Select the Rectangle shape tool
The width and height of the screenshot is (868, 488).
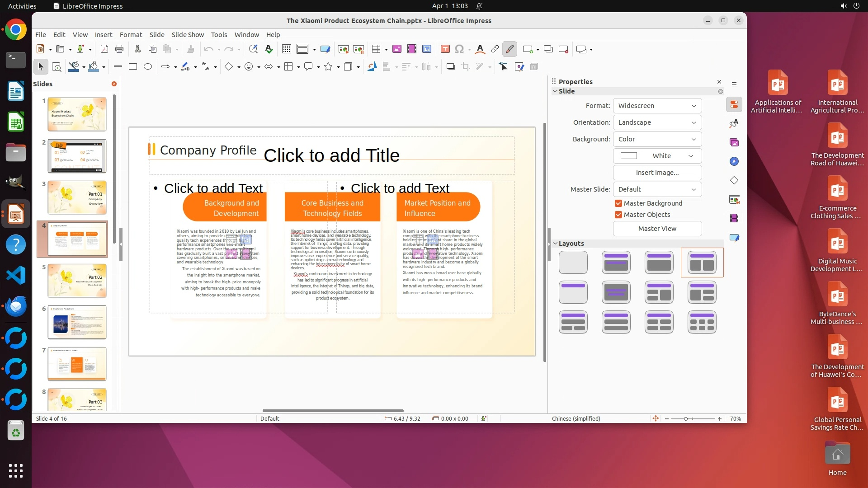(132, 67)
